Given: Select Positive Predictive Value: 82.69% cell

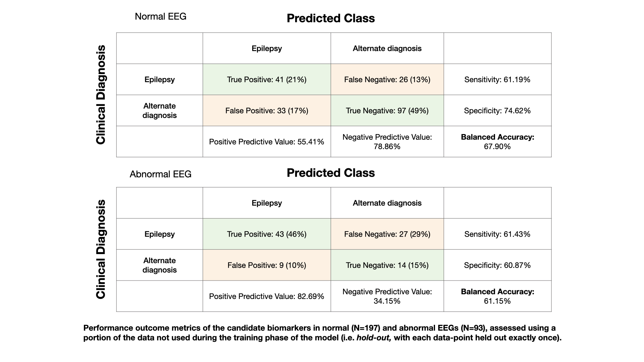Looking at the screenshot, I should click(x=267, y=296).
